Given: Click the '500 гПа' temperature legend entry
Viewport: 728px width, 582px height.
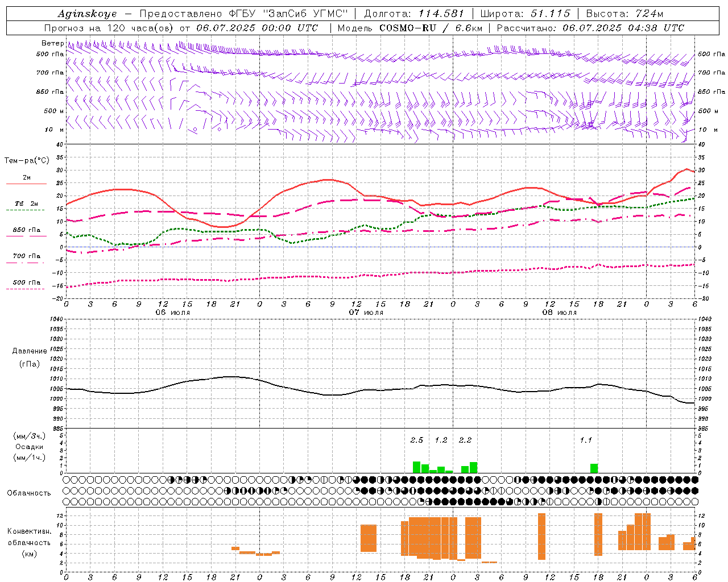Looking at the screenshot, I should pos(26,285).
